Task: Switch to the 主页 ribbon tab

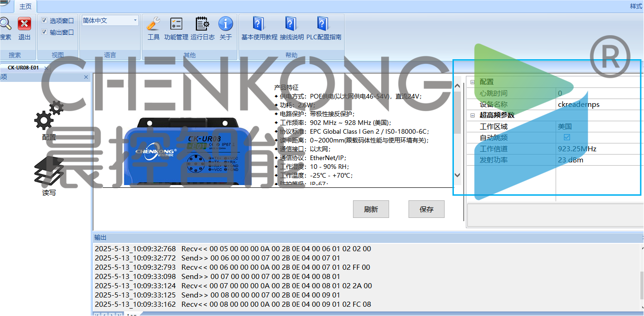Action: (x=25, y=6)
